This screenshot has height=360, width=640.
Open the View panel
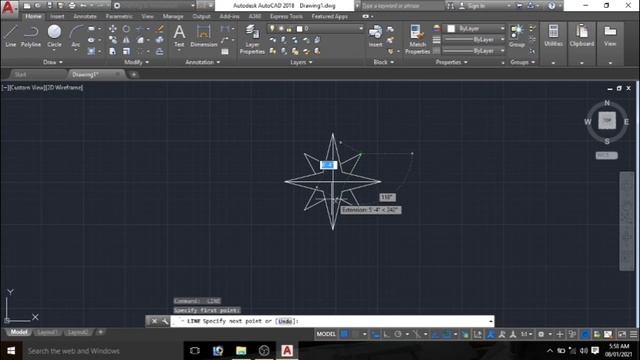click(610, 36)
